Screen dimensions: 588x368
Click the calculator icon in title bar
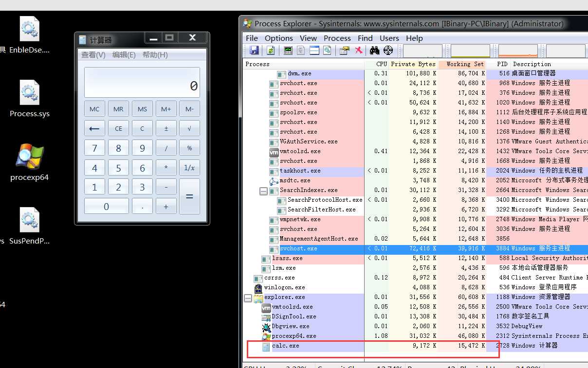[x=83, y=40]
